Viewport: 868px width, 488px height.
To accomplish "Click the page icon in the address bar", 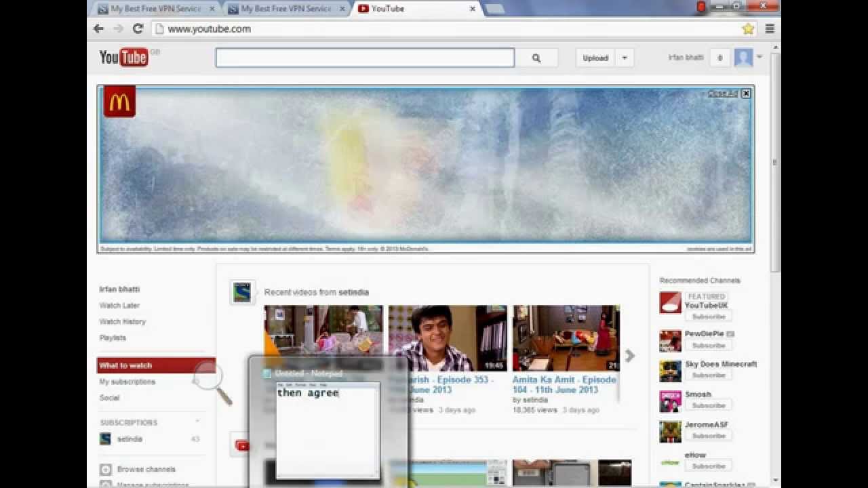I will [159, 28].
